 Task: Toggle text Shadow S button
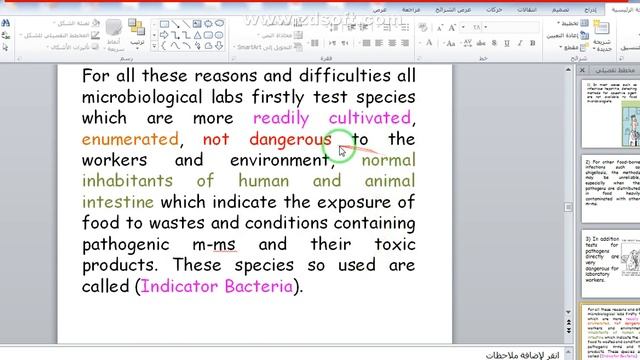point(494,43)
